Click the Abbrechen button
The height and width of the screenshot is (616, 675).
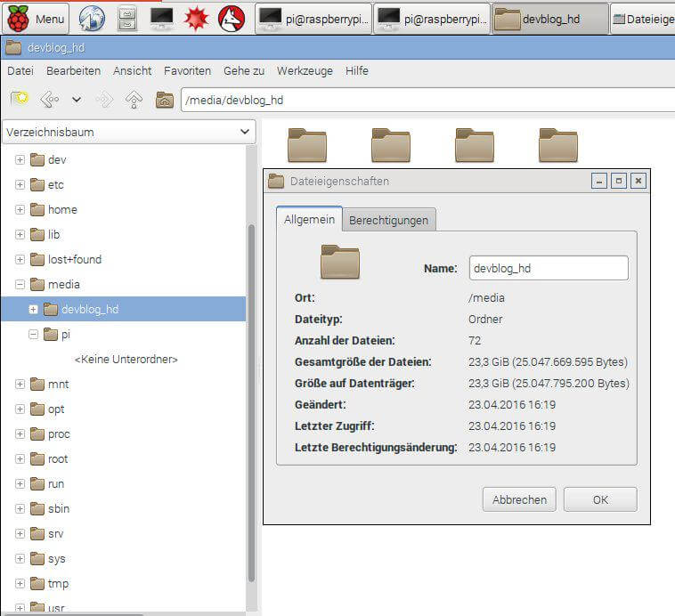[519, 499]
